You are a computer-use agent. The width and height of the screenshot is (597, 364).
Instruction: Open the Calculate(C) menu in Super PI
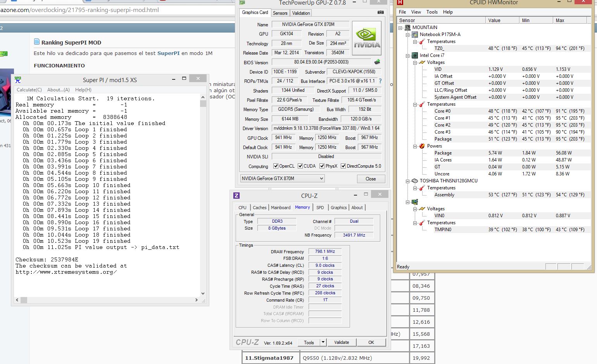click(x=29, y=89)
